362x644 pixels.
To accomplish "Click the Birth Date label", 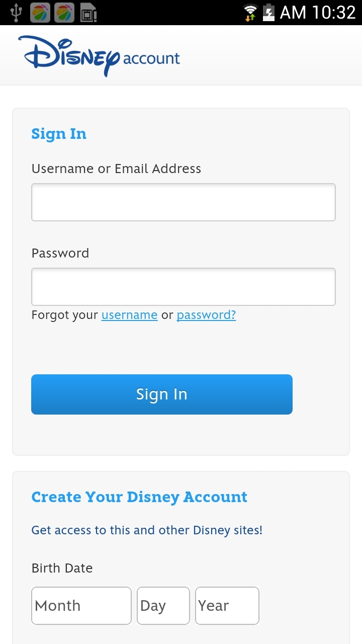I will click(x=62, y=569).
